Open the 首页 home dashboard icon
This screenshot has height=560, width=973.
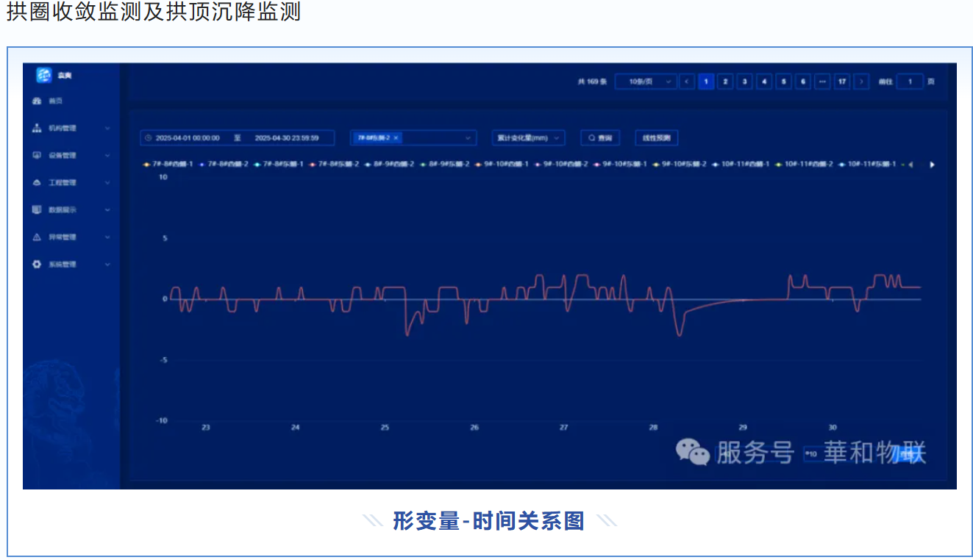click(37, 101)
